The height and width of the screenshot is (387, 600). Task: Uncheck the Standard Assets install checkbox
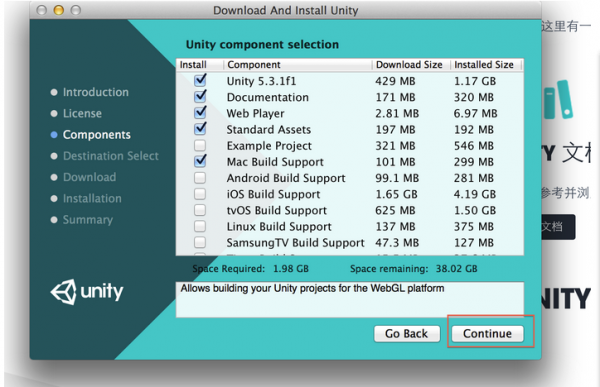click(200, 129)
